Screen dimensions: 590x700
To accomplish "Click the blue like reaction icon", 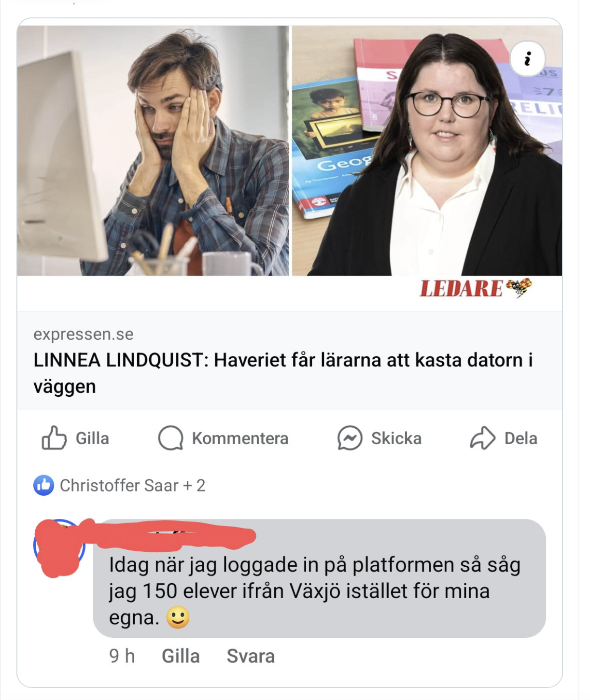I will tap(44, 485).
